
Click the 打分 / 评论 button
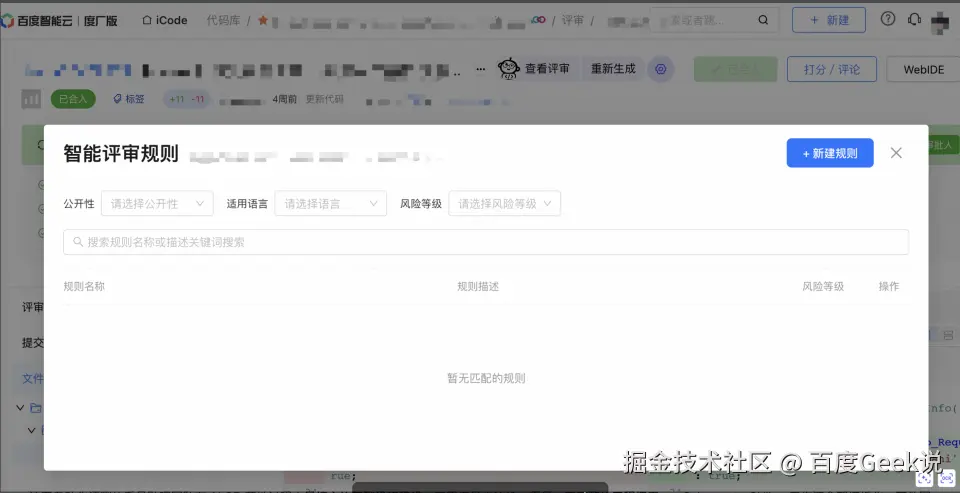(831, 69)
